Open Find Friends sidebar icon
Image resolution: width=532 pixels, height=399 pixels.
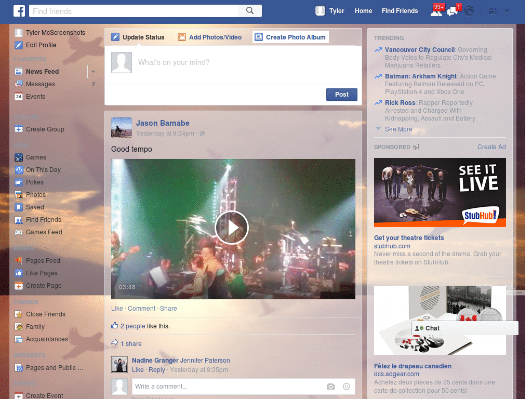pyautogui.click(x=19, y=220)
